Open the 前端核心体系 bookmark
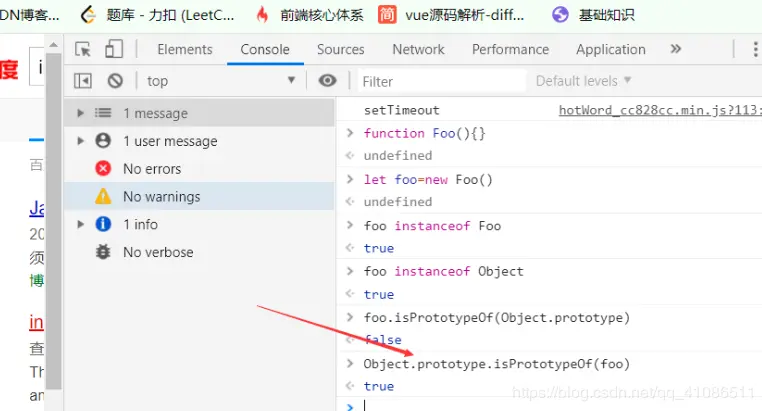 click(x=310, y=15)
